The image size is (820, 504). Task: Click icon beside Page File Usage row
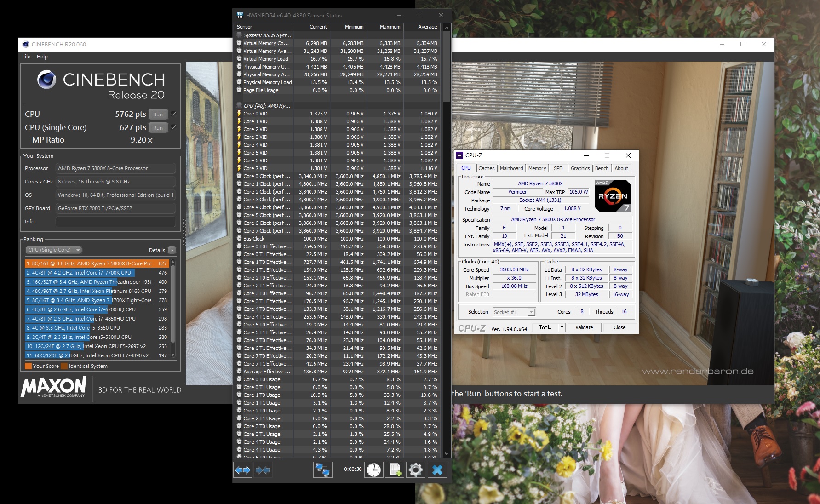click(x=239, y=90)
